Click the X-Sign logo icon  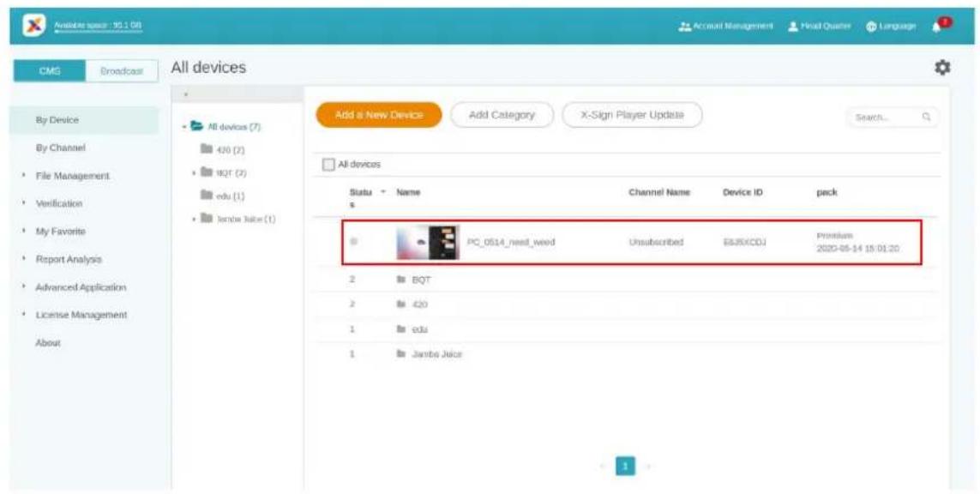pyautogui.click(x=33, y=26)
